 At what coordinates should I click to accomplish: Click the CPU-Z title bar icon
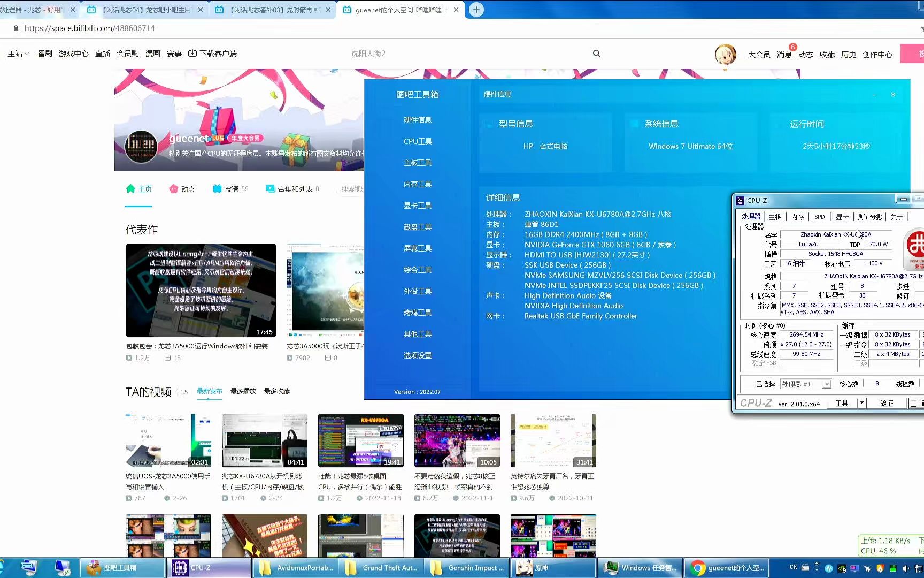point(740,201)
